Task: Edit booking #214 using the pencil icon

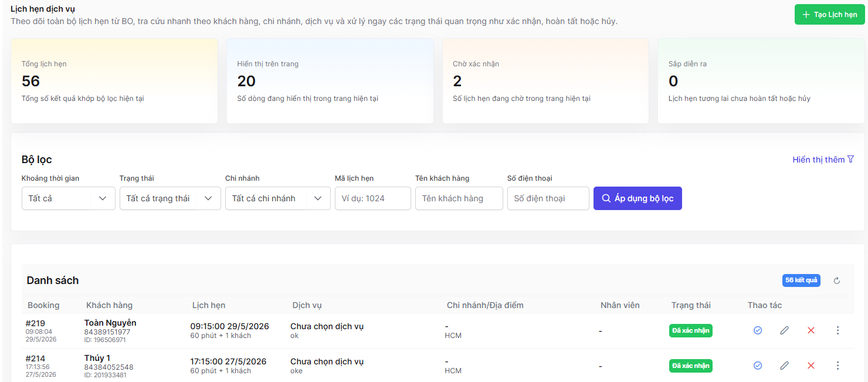Action: point(784,366)
